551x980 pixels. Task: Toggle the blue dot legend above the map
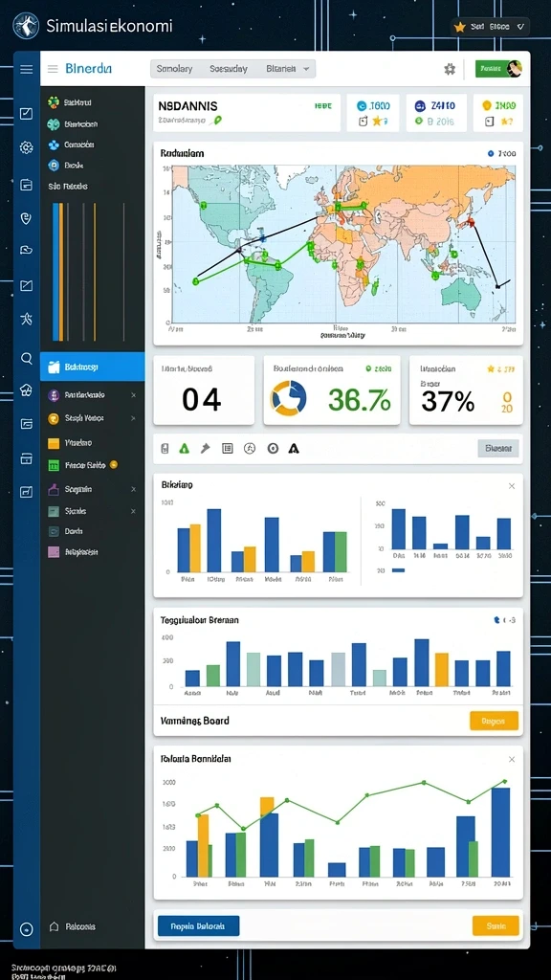click(x=490, y=153)
